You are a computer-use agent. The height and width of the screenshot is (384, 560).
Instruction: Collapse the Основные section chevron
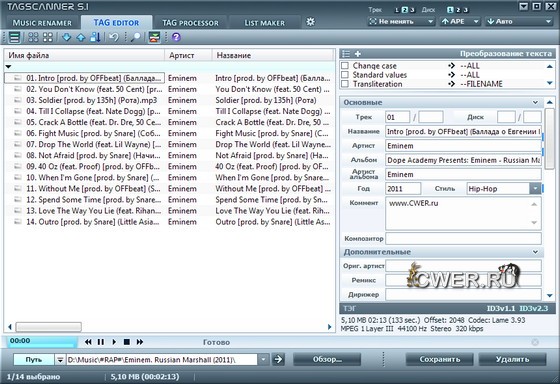[535, 103]
